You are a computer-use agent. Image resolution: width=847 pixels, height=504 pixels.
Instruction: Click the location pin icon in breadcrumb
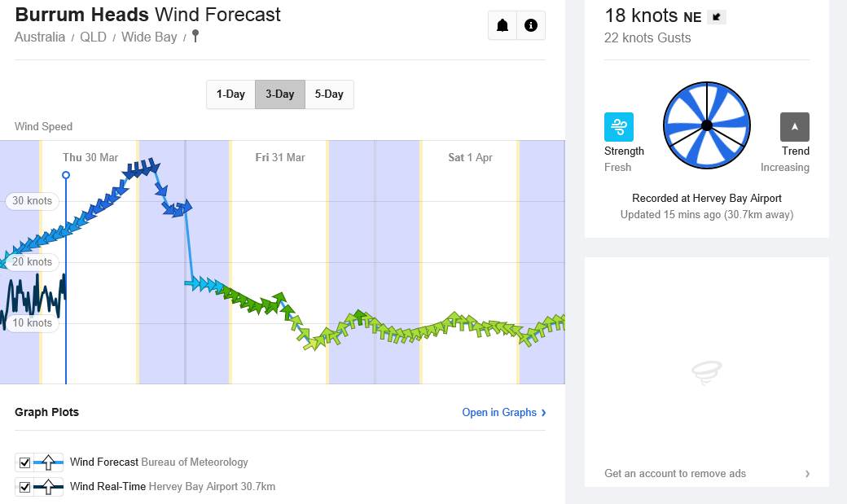[195, 37]
